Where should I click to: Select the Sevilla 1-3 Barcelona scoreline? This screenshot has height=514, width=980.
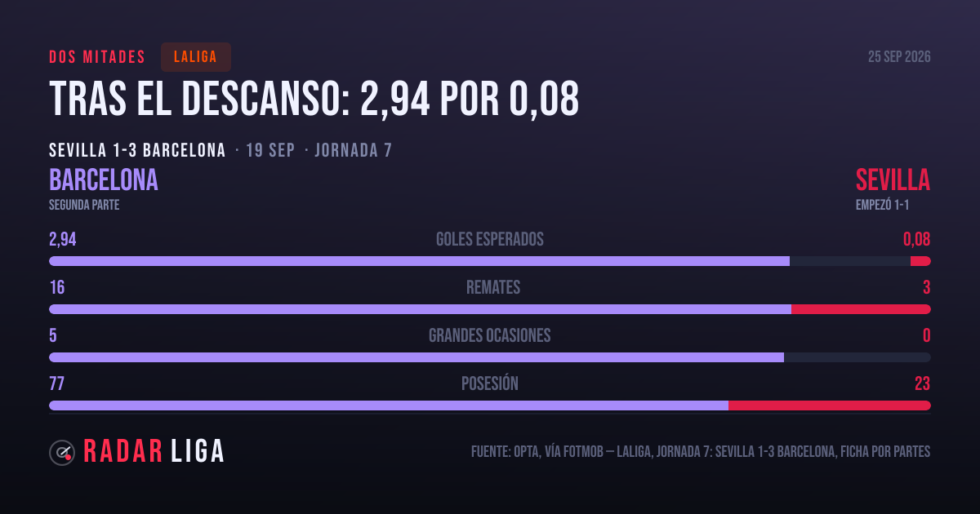point(137,151)
